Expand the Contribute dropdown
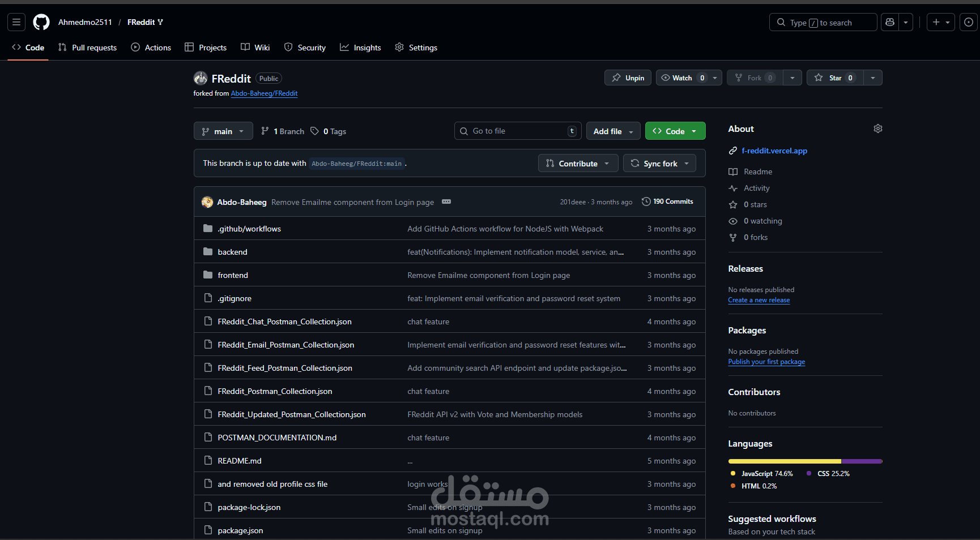This screenshot has height=540, width=980. tap(578, 164)
